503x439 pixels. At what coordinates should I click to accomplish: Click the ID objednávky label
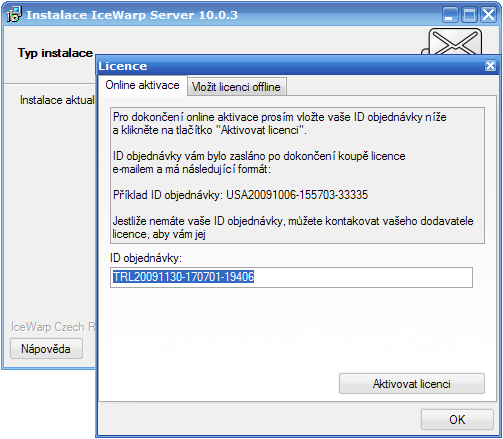click(x=146, y=258)
